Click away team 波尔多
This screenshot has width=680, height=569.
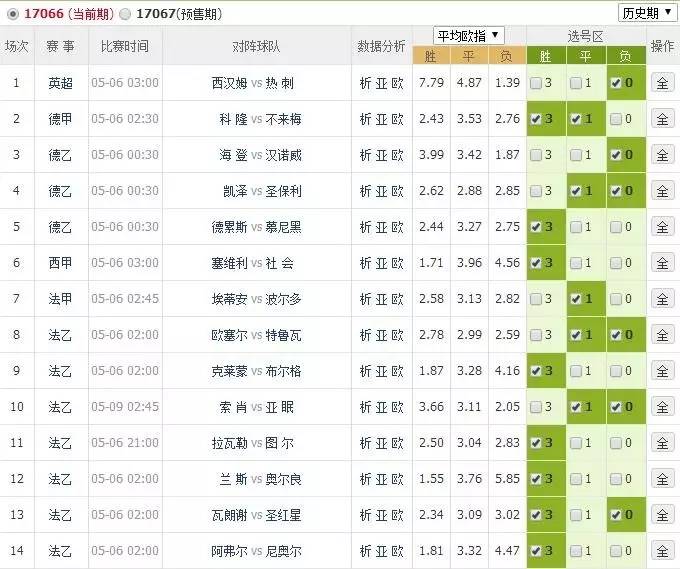283,299
